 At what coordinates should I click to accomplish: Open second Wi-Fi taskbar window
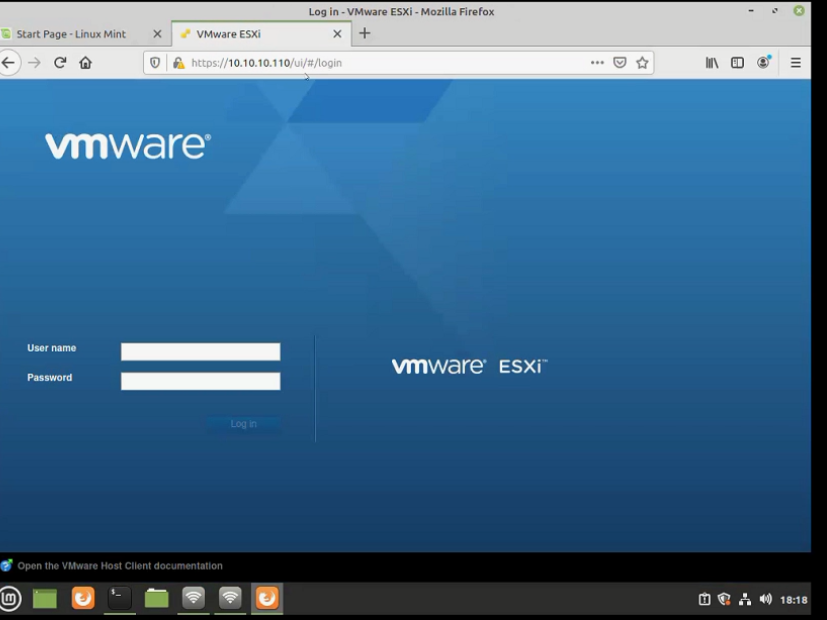[x=230, y=598]
